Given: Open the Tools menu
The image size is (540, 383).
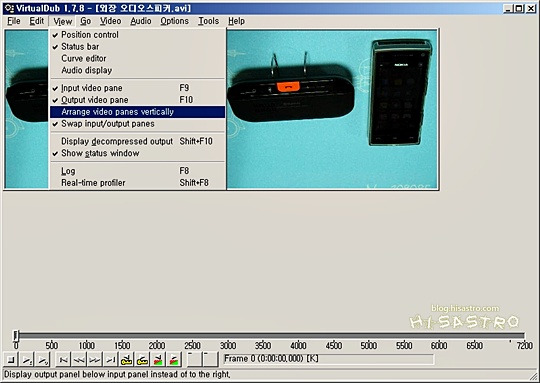Looking at the screenshot, I should (208, 21).
